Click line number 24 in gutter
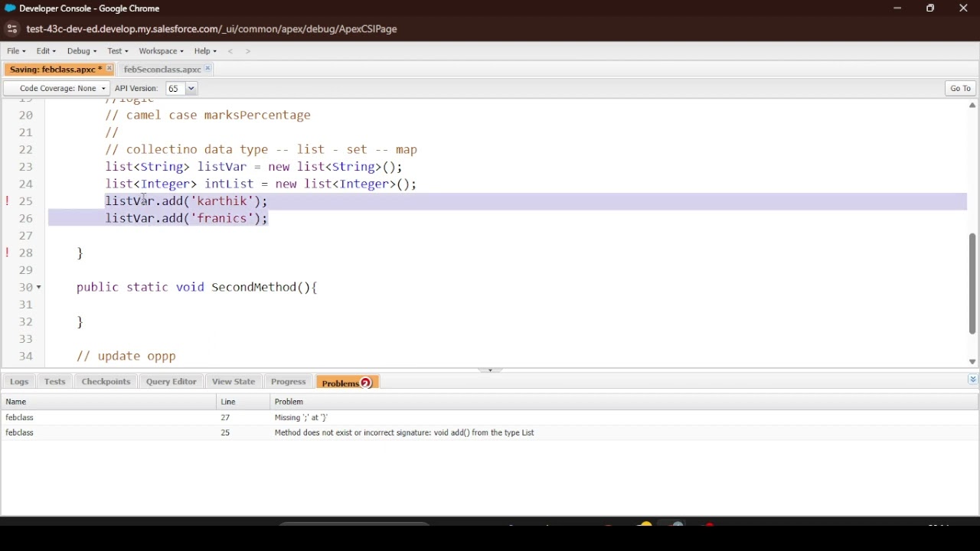 [x=25, y=184]
